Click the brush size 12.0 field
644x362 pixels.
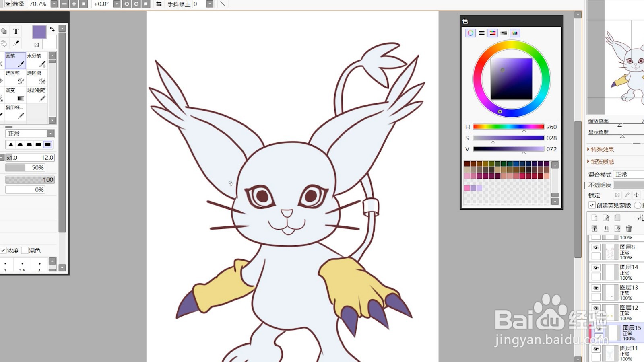pyautogui.click(x=30, y=158)
